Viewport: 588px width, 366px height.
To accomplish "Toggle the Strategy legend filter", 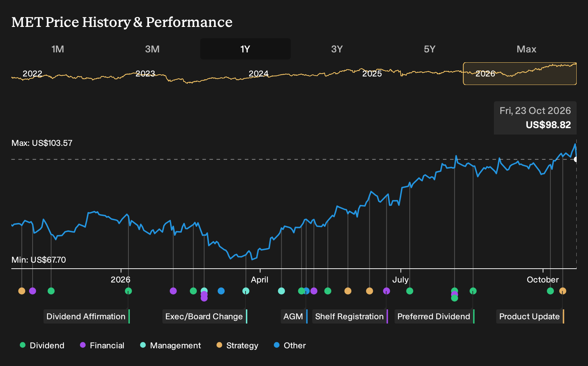I will (x=237, y=345).
